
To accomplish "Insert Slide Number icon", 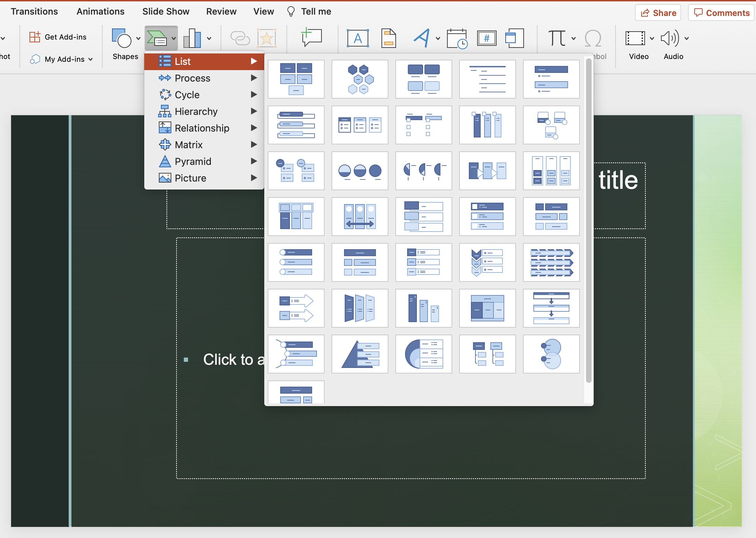I will pos(487,38).
